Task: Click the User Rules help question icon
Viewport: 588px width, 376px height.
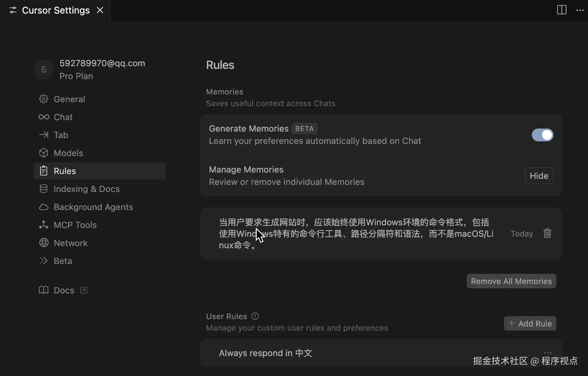Action: tap(255, 316)
